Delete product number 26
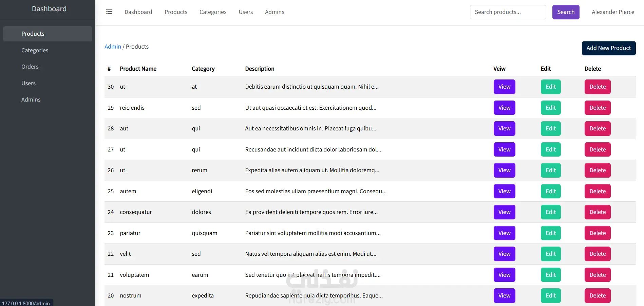The height and width of the screenshot is (306, 644). pyautogui.click(x=598, y=170)
